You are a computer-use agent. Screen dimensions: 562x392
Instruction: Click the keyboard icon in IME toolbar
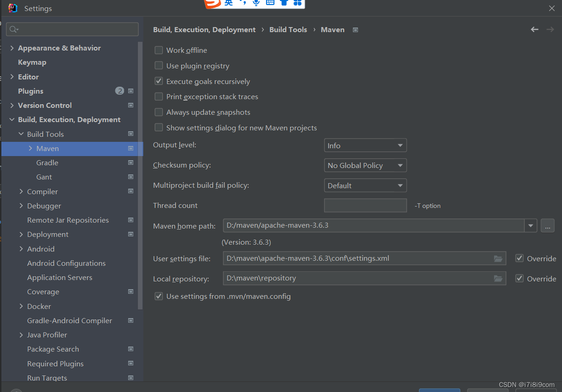pyautogui.click(x=270, y=2)
